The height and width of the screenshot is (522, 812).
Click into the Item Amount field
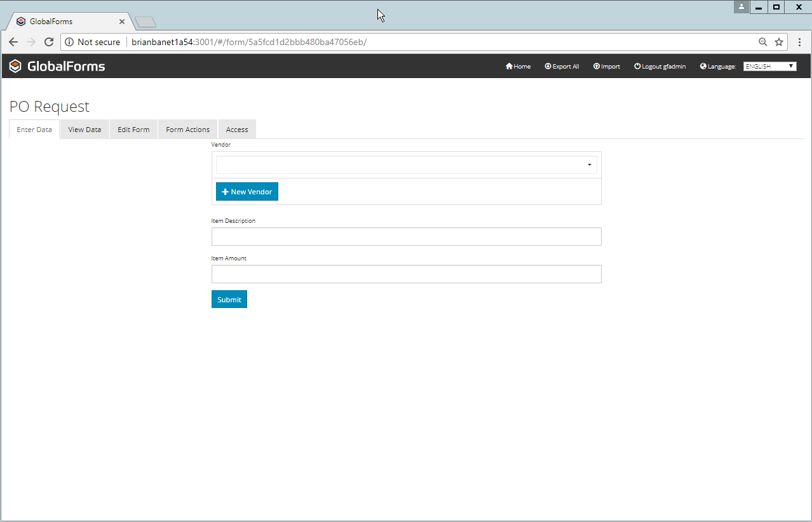pyautogui.click(x=406, y=274)
